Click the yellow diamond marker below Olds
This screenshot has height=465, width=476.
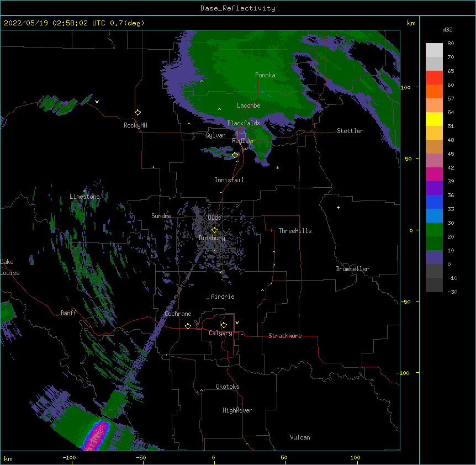pyautogui.click(x=214, y=230)
